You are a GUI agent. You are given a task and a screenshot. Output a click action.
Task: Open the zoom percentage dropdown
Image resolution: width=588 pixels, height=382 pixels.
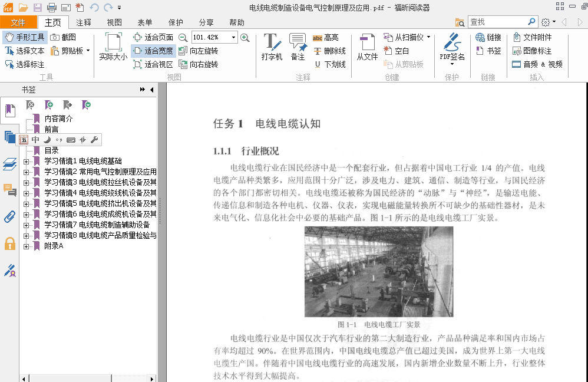click(234, 37)
